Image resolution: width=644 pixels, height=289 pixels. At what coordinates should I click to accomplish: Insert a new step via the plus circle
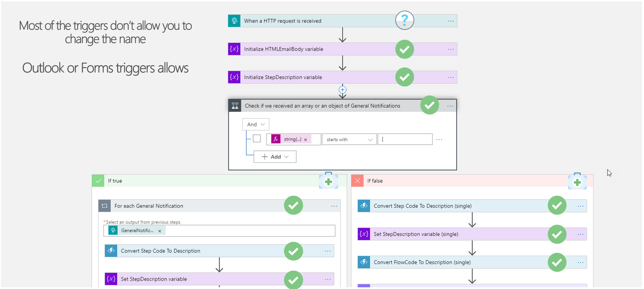coord(343,90)
